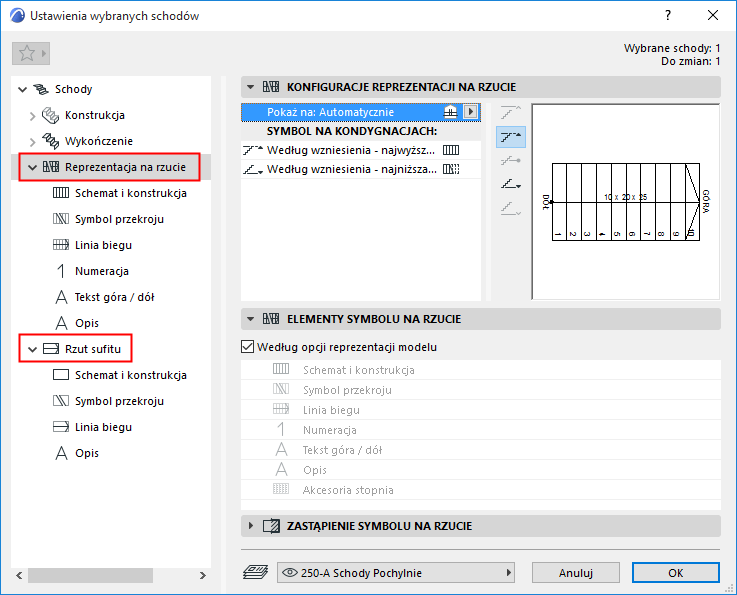Collapse Konfiguracje reprezentacji na rzucie panel

[251, 87]
